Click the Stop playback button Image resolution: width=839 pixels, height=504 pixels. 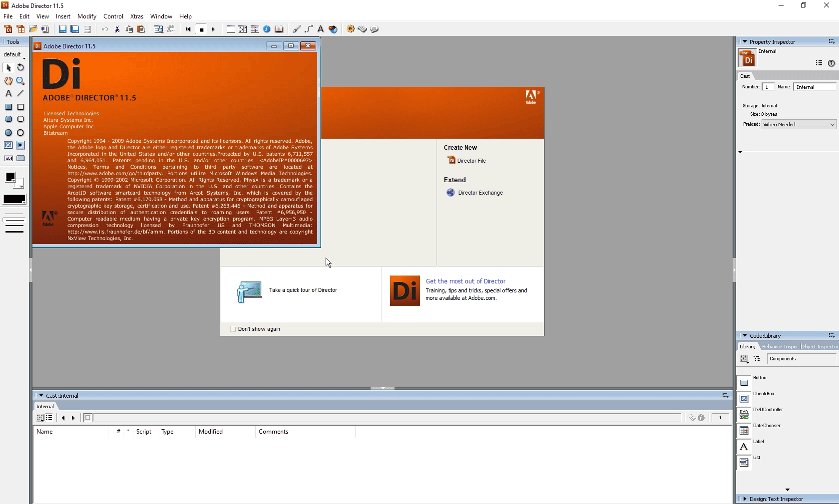point(202,29)
